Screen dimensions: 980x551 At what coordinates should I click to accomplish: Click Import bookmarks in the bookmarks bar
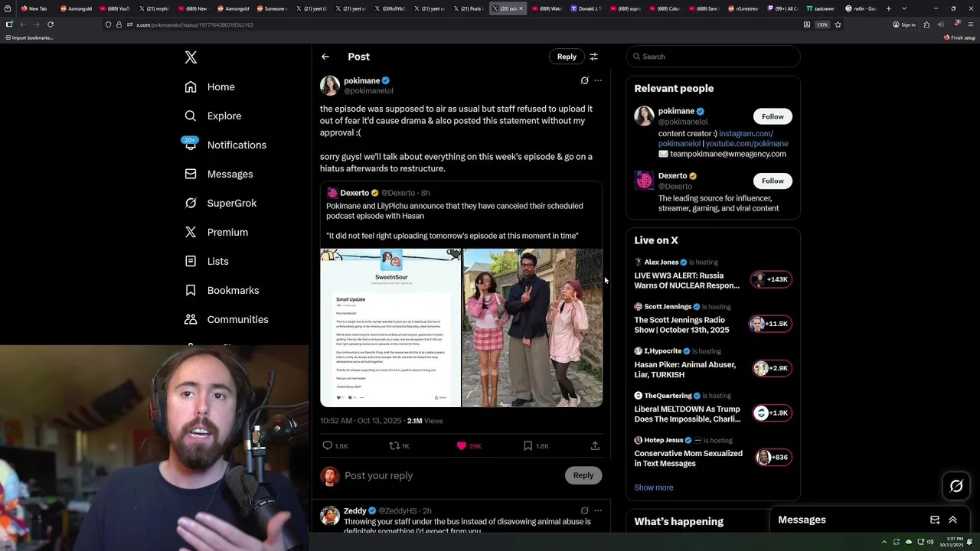(29, 37)
